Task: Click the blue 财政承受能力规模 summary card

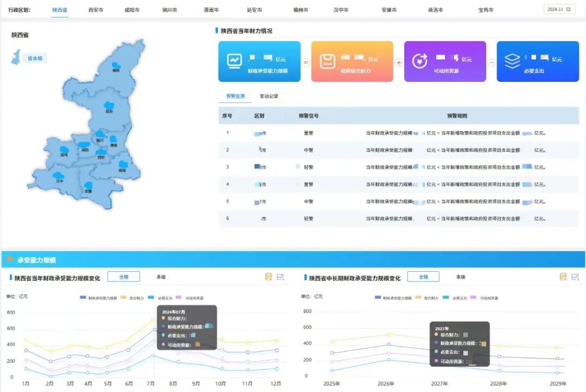Action: click(x=259, y=61)
